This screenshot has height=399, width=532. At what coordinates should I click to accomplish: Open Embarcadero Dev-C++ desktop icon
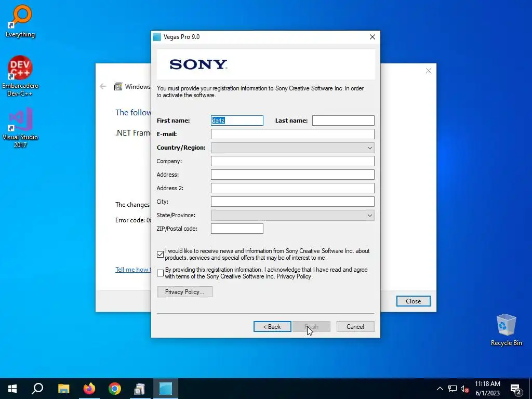click(x=20, y=76)
